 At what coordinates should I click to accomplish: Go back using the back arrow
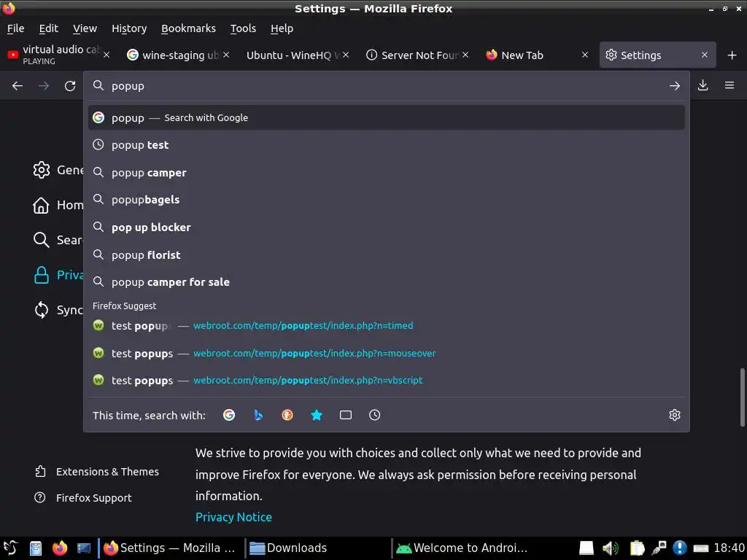point(18,86)
